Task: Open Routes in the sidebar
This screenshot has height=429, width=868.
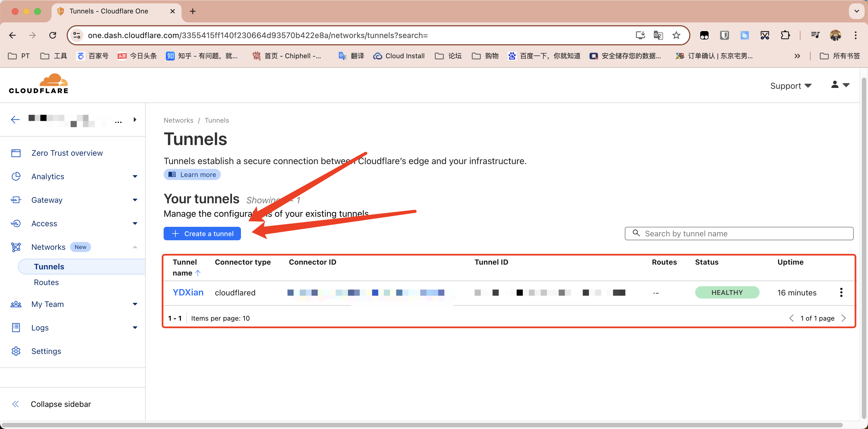Action: point(46,283)
